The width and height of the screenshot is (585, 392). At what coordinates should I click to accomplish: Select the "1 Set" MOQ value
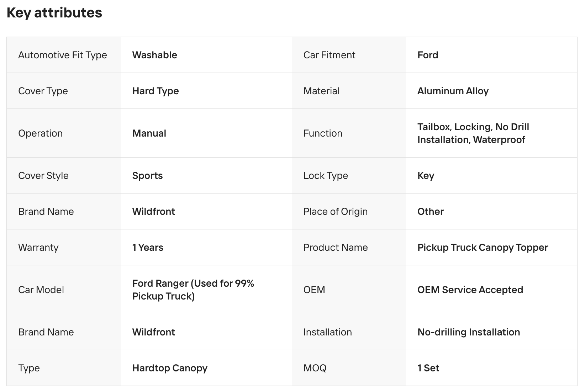pos(428,368)
